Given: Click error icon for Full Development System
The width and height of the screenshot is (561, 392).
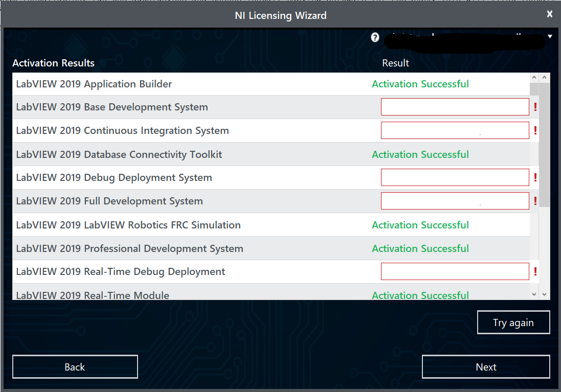Looking at the screenshot, I should point(535,201).
